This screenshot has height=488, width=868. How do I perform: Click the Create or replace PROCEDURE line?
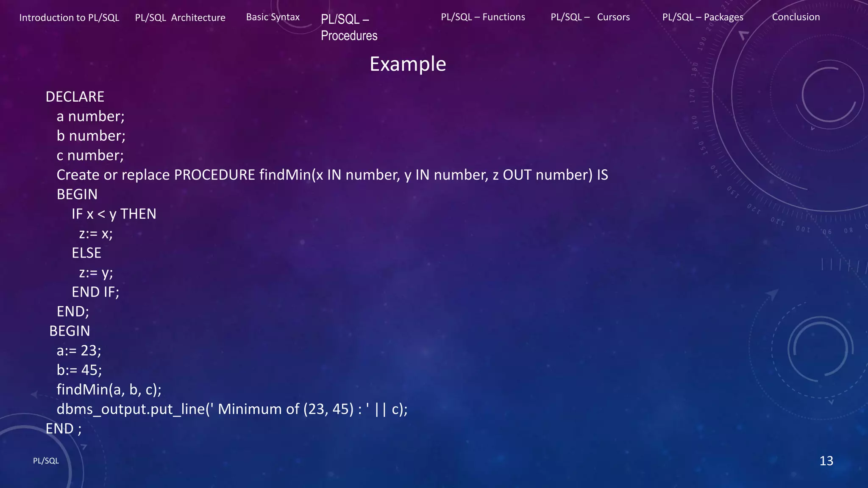[332, 175]
